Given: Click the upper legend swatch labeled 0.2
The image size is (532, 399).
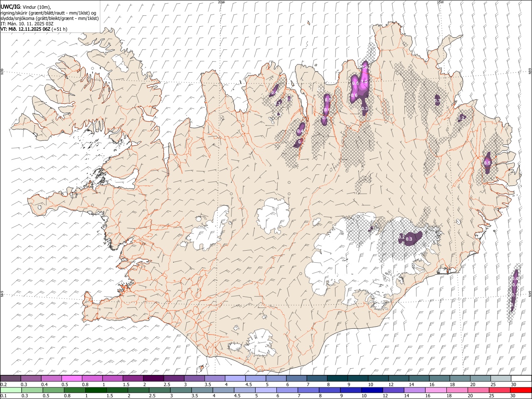Looking at the screenshot, I should 11,378.
